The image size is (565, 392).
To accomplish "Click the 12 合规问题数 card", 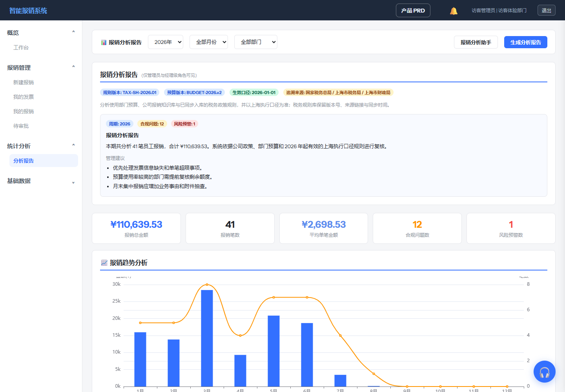I will 417,228.
